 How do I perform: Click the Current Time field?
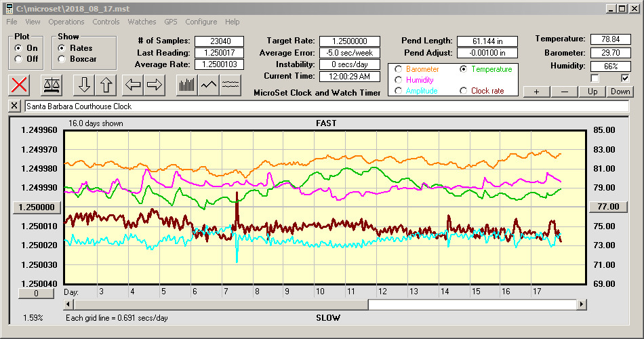(350, 76)
